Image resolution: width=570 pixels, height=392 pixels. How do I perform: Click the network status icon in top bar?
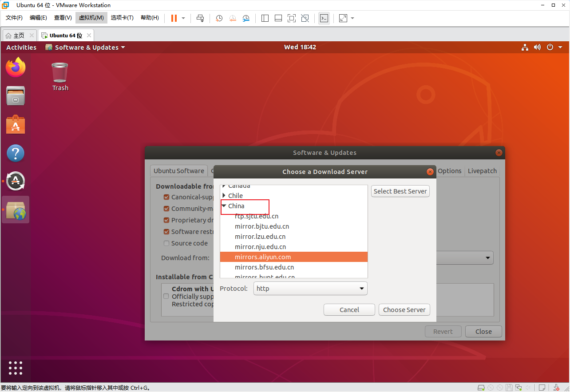tap(525, 47)
